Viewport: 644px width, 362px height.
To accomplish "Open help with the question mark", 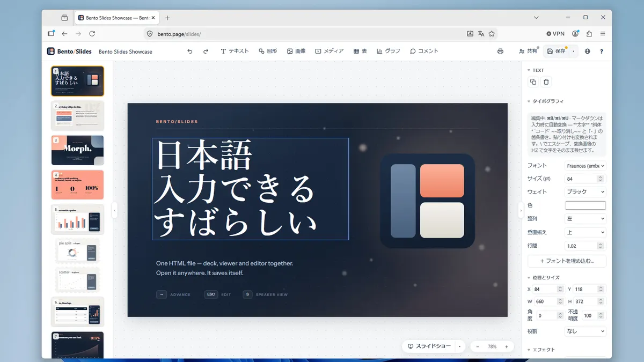I will [x=602, y=51].
